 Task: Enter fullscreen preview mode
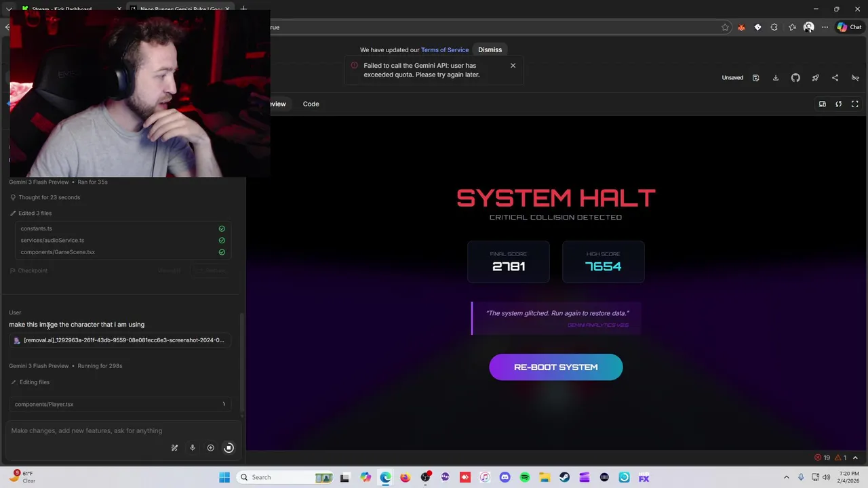coord(854,104)
